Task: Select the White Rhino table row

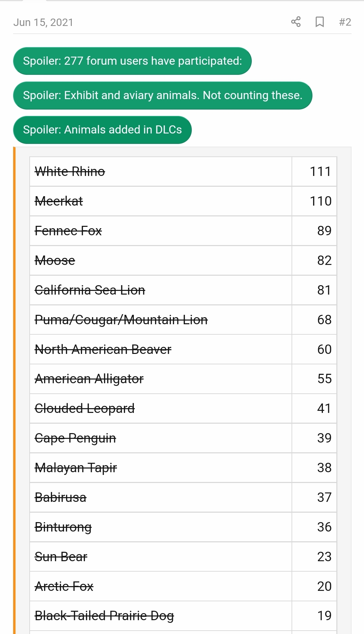Action: (x=183, y=172)
